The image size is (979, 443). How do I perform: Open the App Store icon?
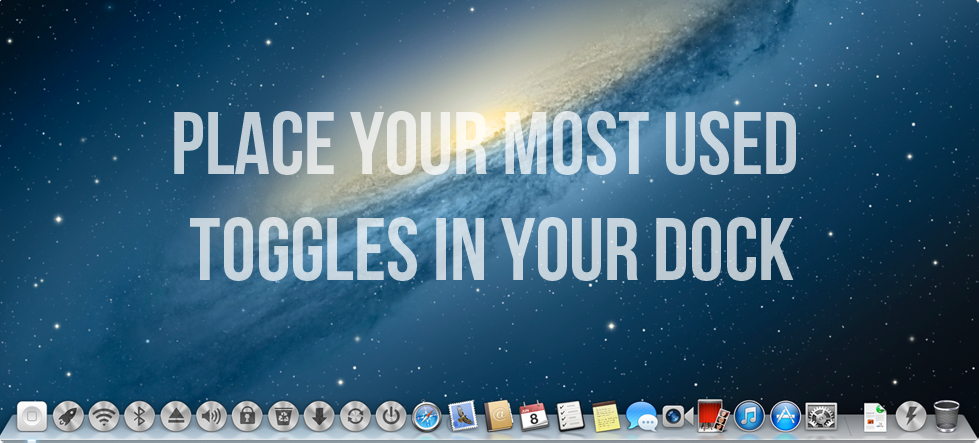[x=785, y=416]
